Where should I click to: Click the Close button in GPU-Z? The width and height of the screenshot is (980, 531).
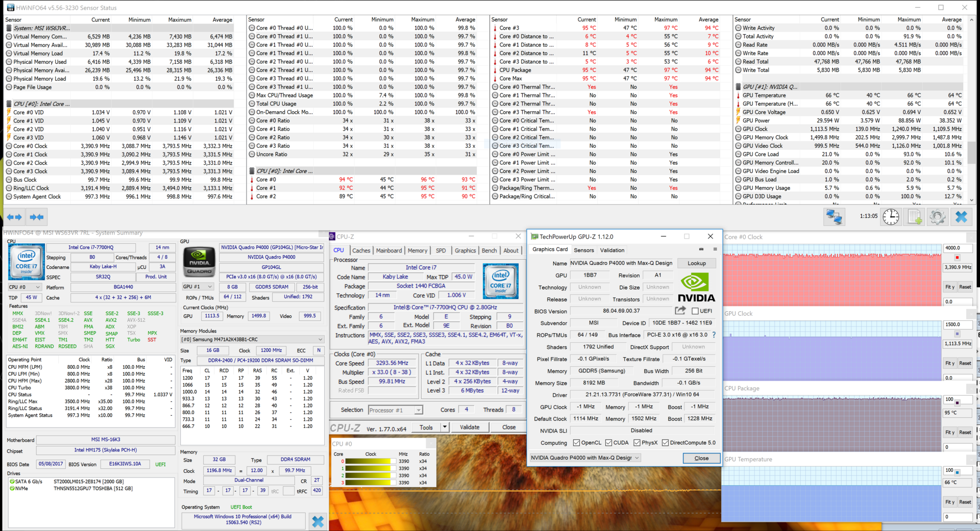click(x=701, y=458)
